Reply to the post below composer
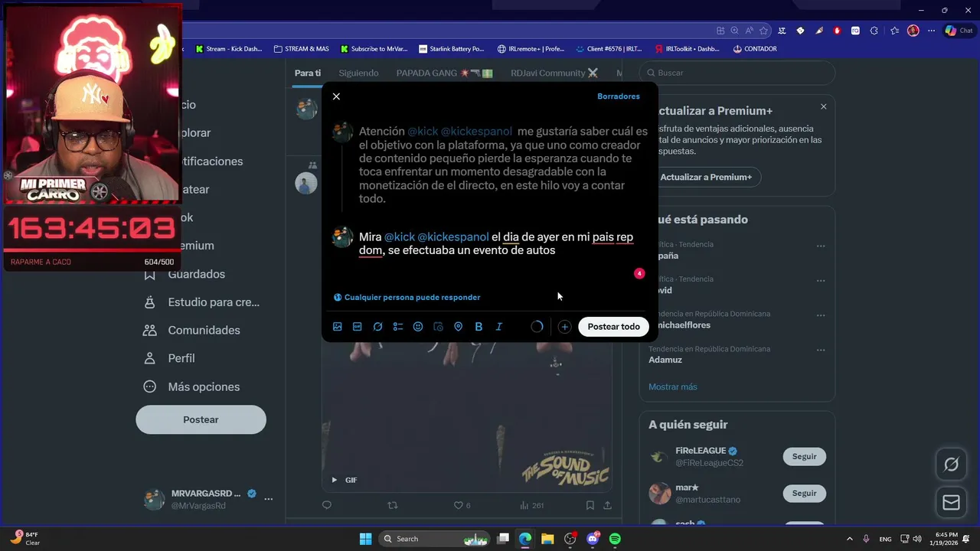Image resolution: width=980 pixels, height=551 pixels. coord(327,505)
